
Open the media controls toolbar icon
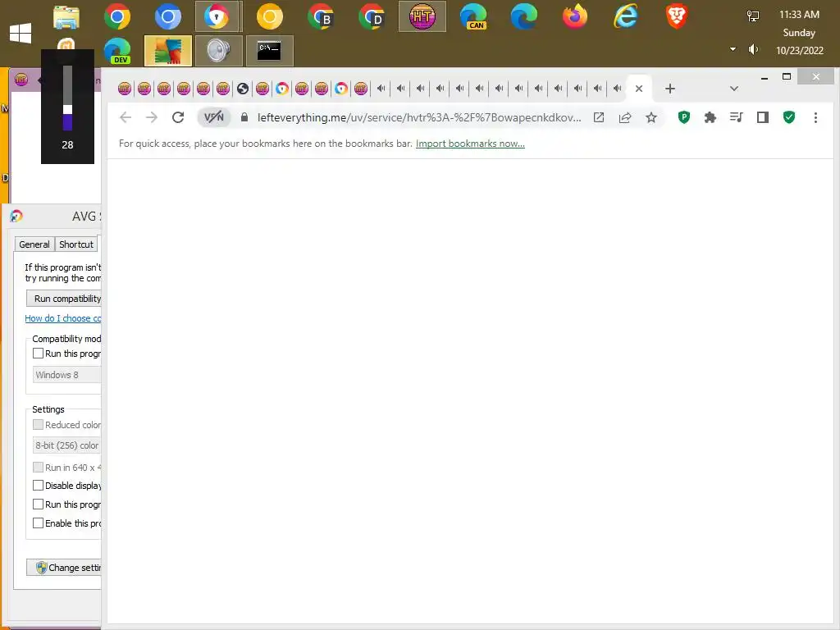736,117
